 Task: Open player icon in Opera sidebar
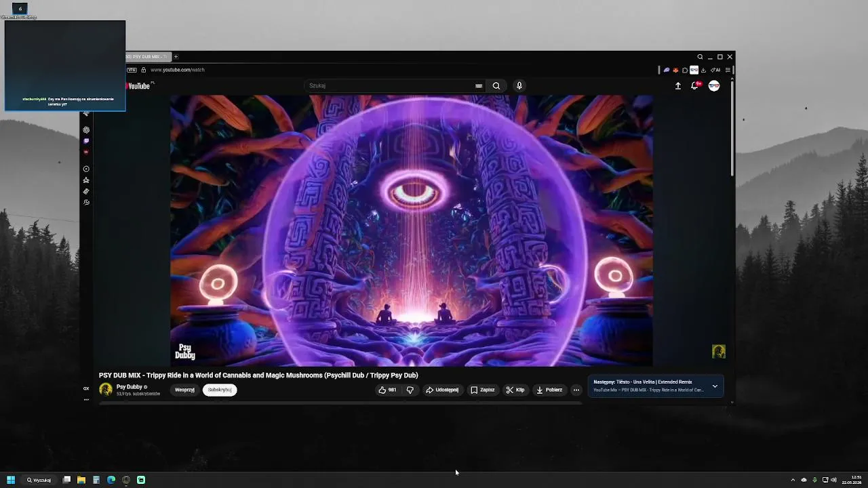[x=86, y=169]
